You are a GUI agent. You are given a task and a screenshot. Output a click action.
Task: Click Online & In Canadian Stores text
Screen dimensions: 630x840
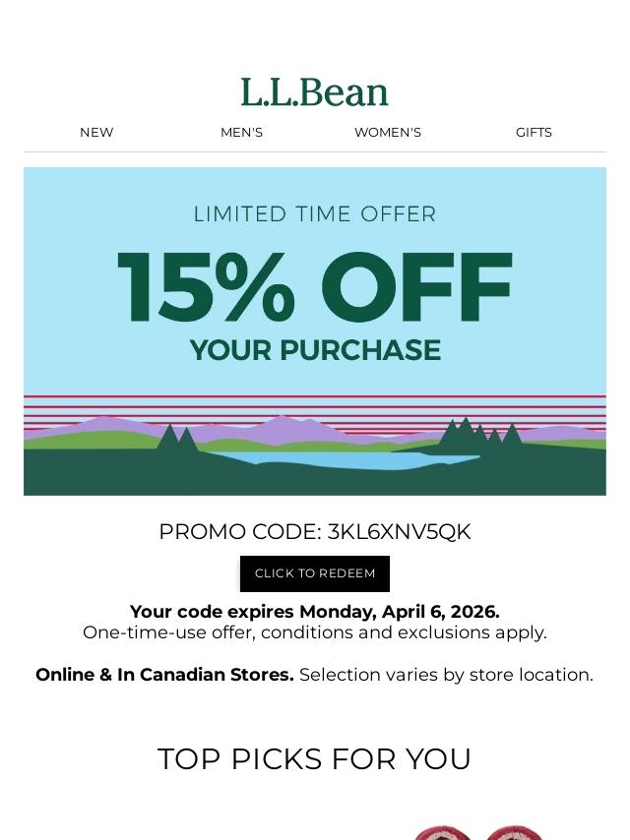[164, 675]
